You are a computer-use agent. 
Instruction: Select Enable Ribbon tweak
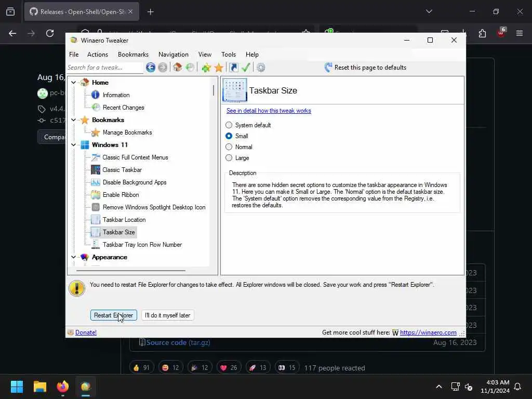coord(121,195)
